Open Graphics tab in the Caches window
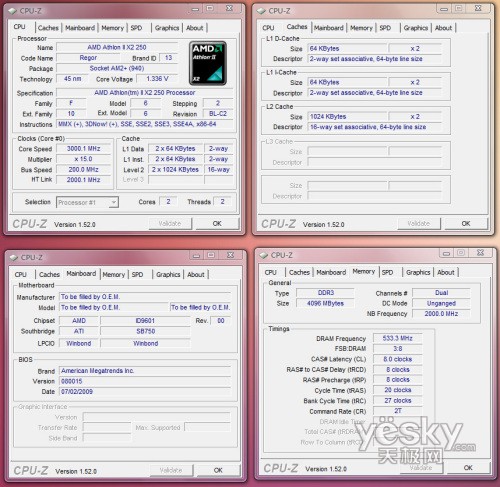 pos(416,28)
